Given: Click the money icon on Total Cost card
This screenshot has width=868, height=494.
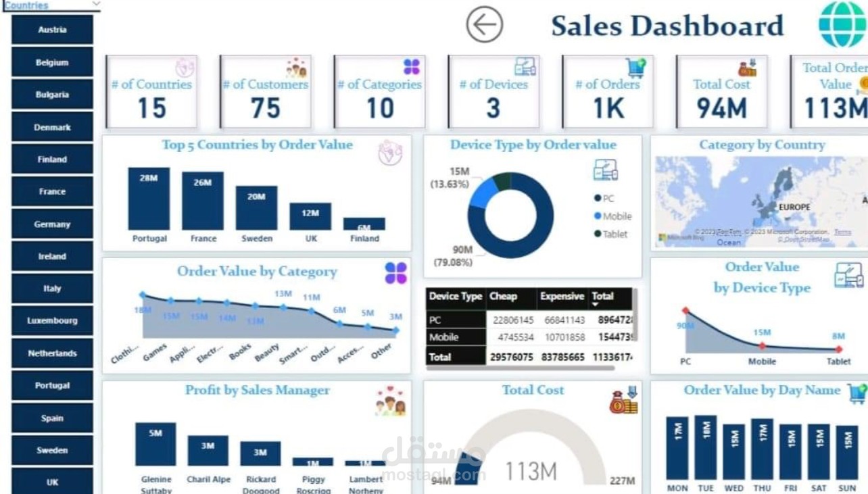Looking at the screenshot, I should point(747,68).
